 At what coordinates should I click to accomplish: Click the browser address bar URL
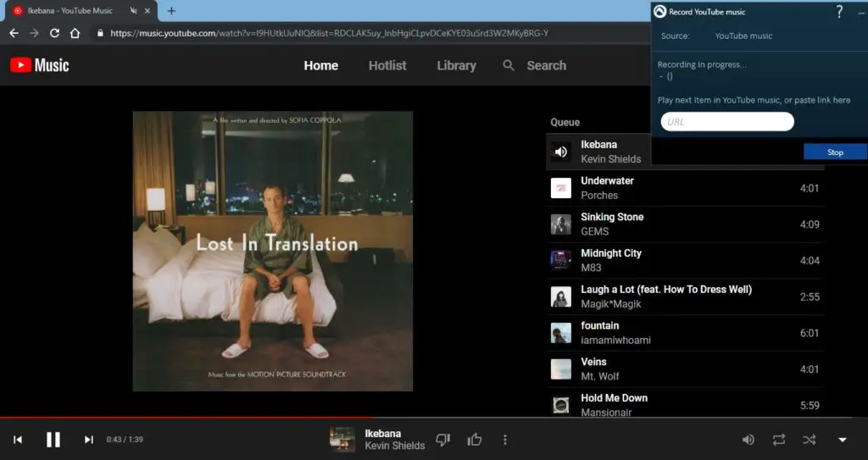(x=330, y=33)
